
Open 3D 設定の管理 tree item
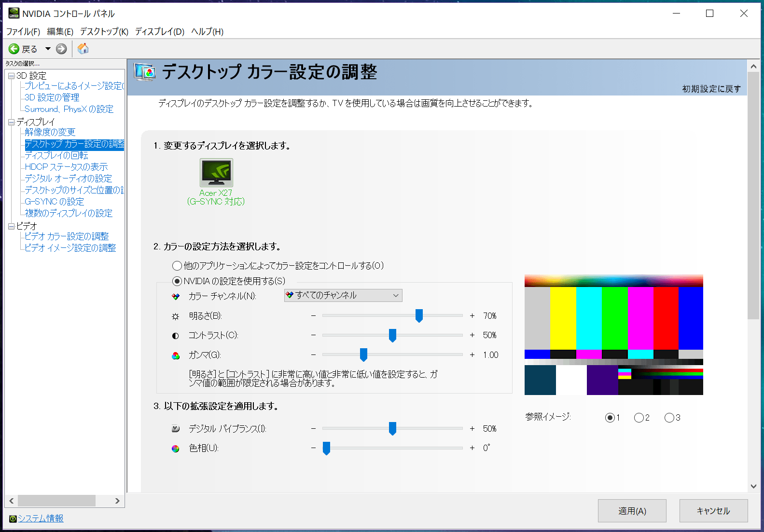point(52,97)
